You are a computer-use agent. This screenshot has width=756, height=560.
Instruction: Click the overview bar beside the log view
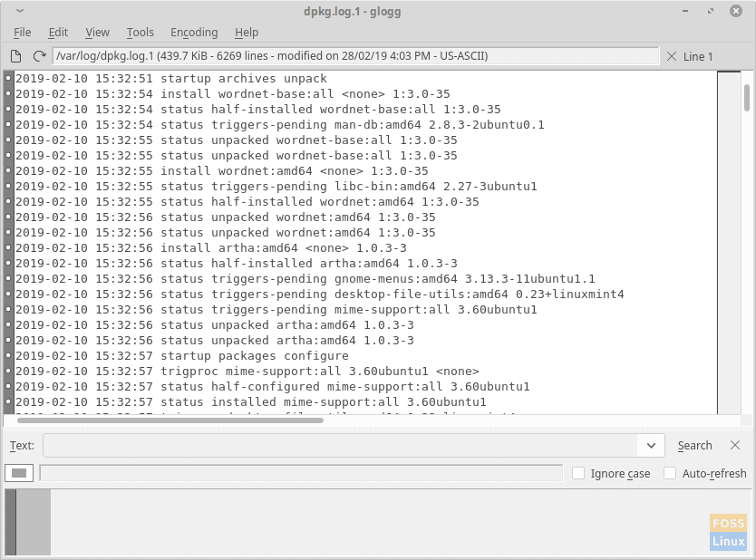(x=729, y=243)
